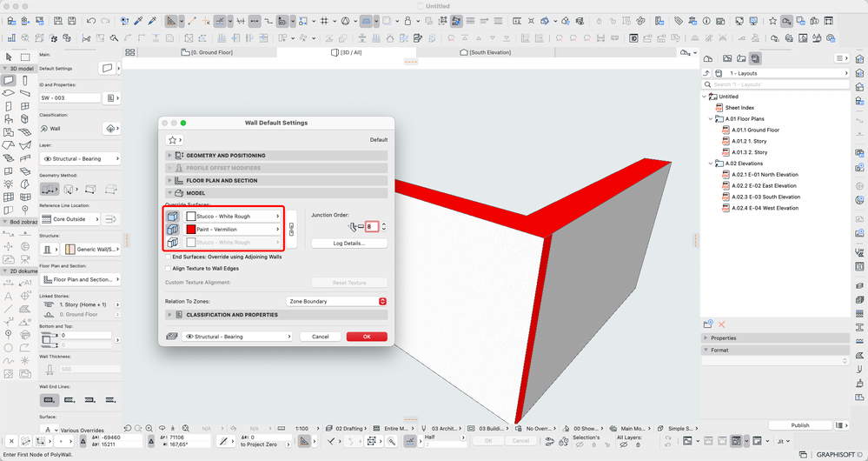The height and width of the screenshot is (461, 868).
Task: Switch to South Elevation tab
Action: (485, 52)
